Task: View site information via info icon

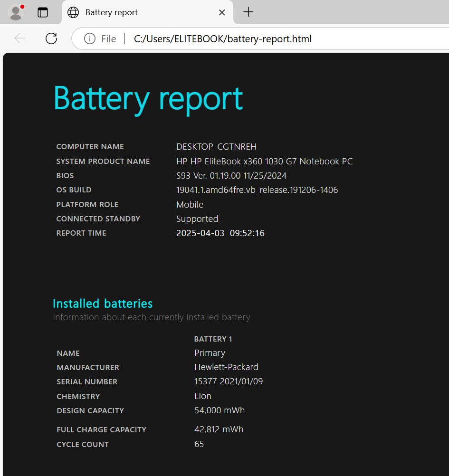Action: point(89,38)
